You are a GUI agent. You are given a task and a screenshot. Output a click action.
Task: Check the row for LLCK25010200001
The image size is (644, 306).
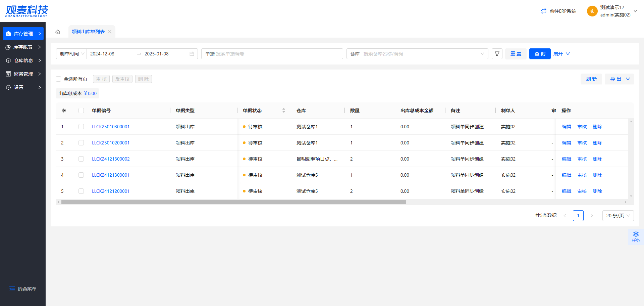point(81,143)
